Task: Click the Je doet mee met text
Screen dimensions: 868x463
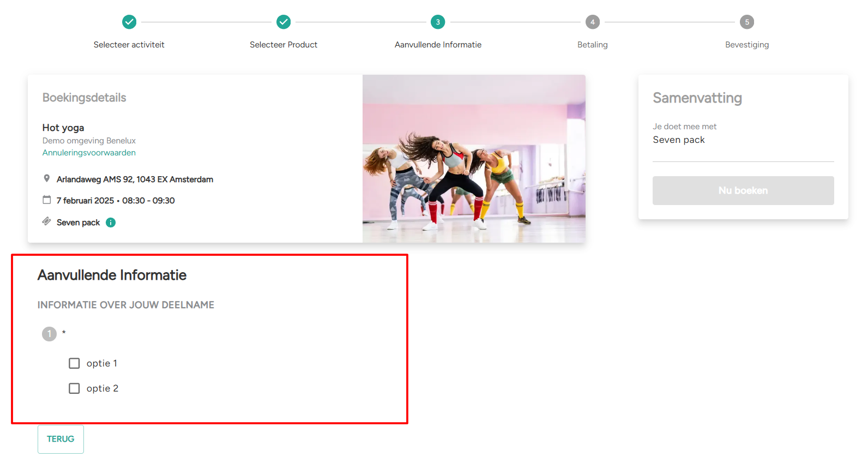Action: point(685,127)
